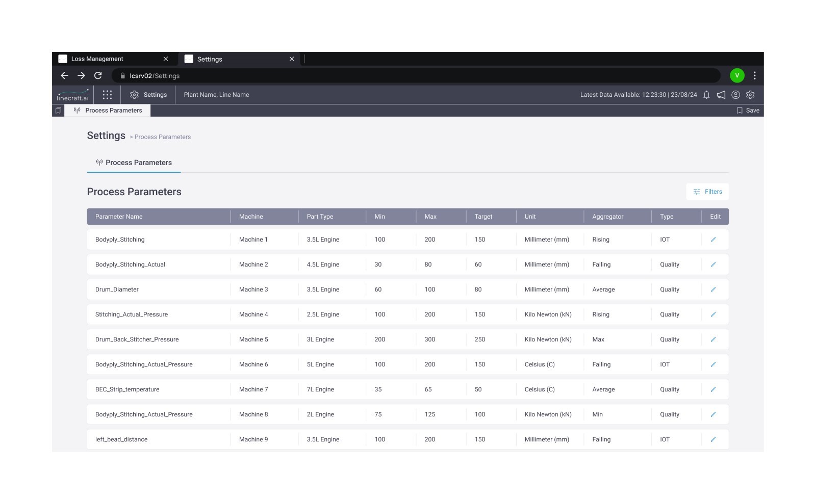The image size is (816, 504).
Task: Edit the Machine 8 row pencil icon
Action: click(713, 414)
